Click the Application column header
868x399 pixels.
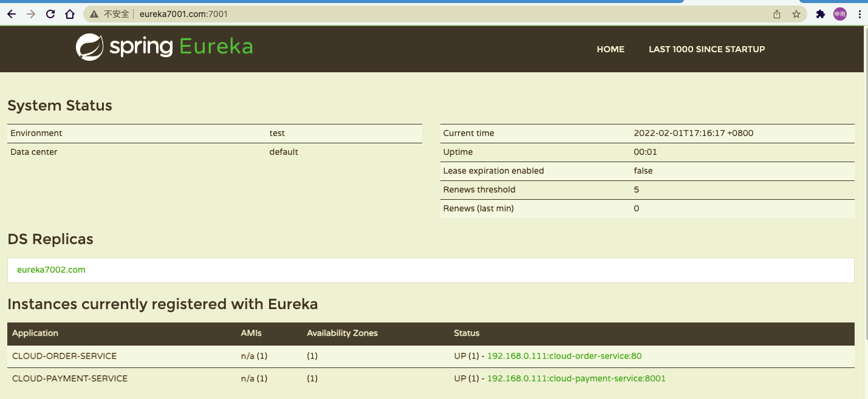click(35, 333)
